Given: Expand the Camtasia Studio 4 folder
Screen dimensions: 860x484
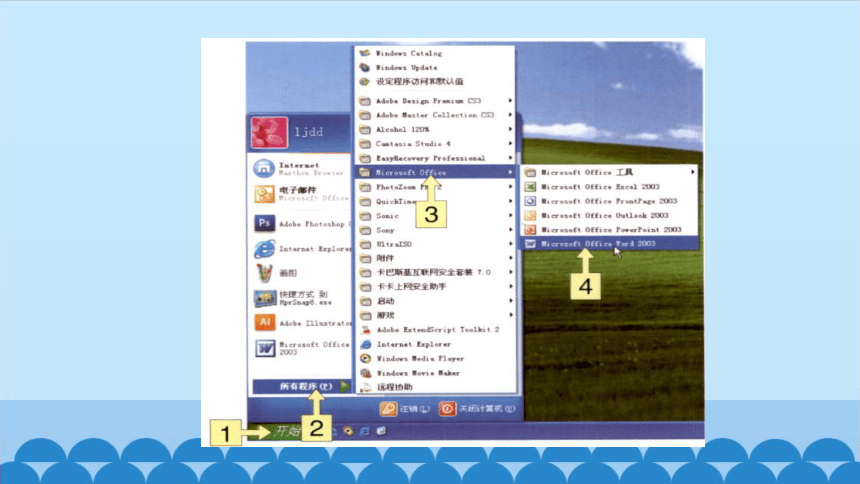Looking at the screenshot, I should [x=435, y=144].
